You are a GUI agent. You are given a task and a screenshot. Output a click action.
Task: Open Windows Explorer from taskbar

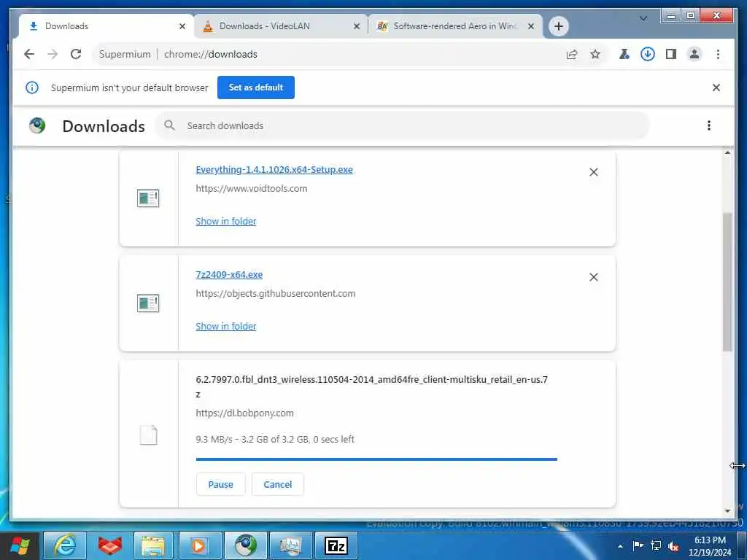[x=152, y=545]
